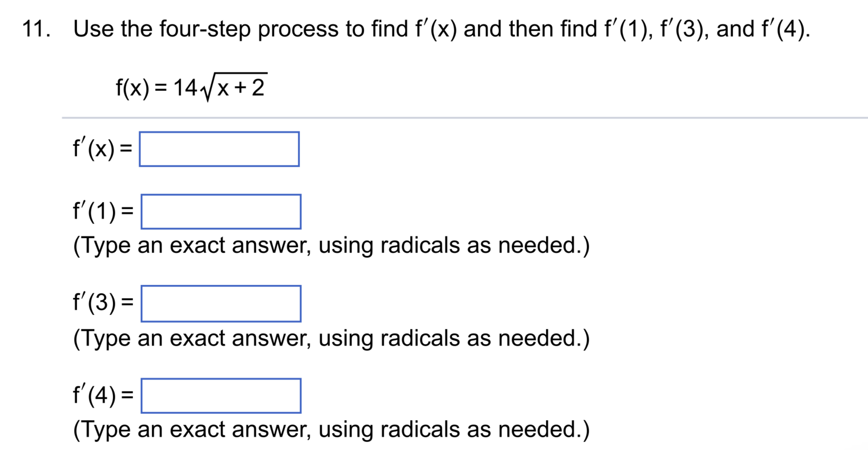Image resolution: width=868 pixels, height=450 pixels.
Task: Click the f'(1) answer input box
Action: click(x=221, y=212)
